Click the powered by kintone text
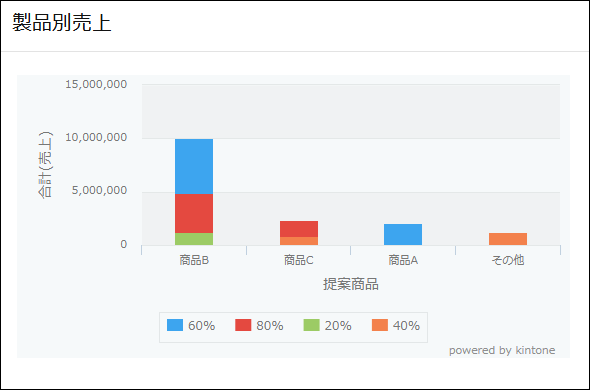Screen dimensions: 590x390 pyautogui.click(x=502, y=350)
